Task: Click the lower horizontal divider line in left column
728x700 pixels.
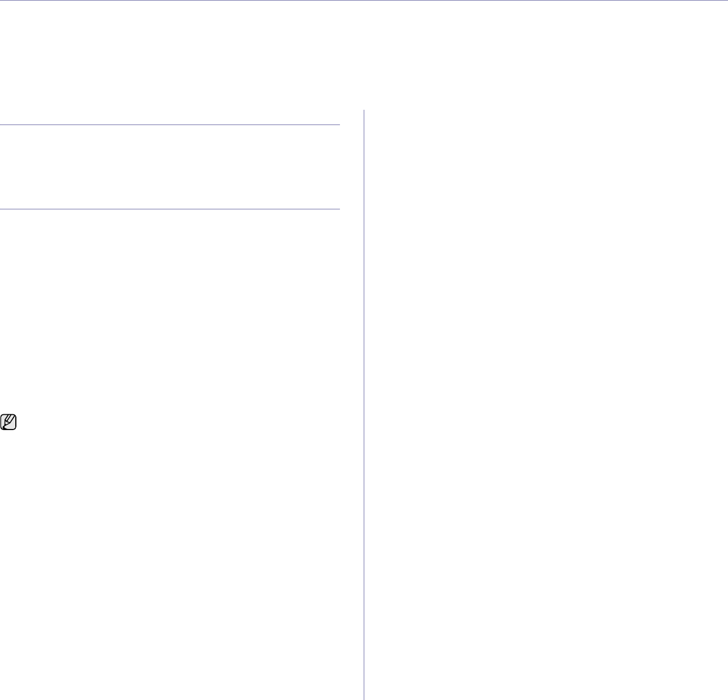Action: (x=170, y=209)
